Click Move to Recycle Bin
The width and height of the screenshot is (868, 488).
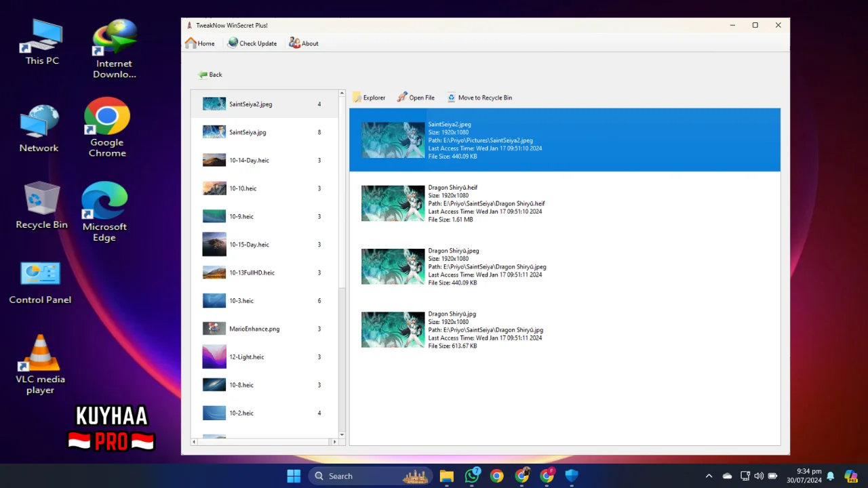[x=479, y=98]
